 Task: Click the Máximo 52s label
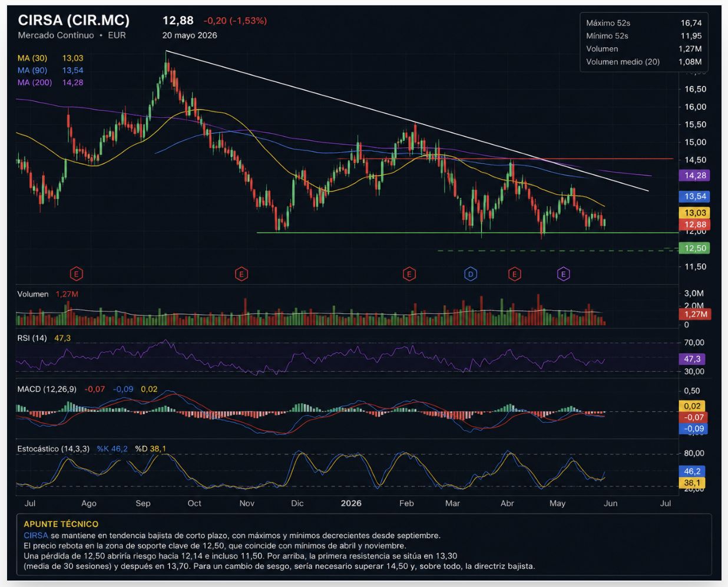point(608,23)
